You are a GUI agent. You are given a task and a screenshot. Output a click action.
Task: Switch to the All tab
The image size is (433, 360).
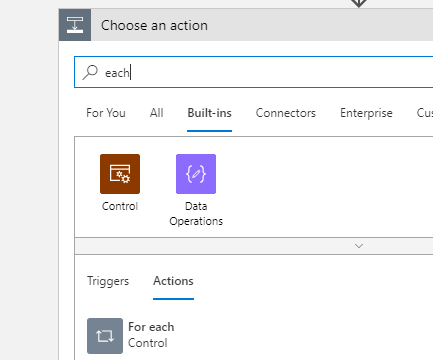(x=157, y=113)
